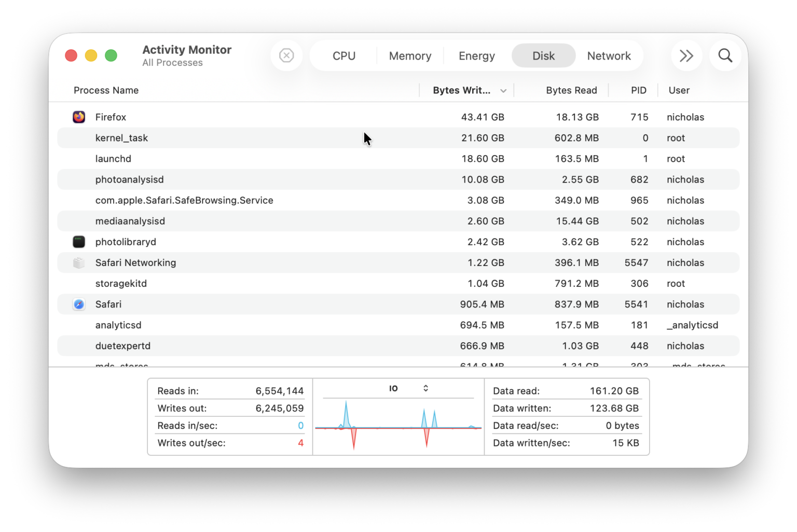This screenshot has width=797, height=532.
Task: Sort by Bytes Read column header
Action: point(571,90)
